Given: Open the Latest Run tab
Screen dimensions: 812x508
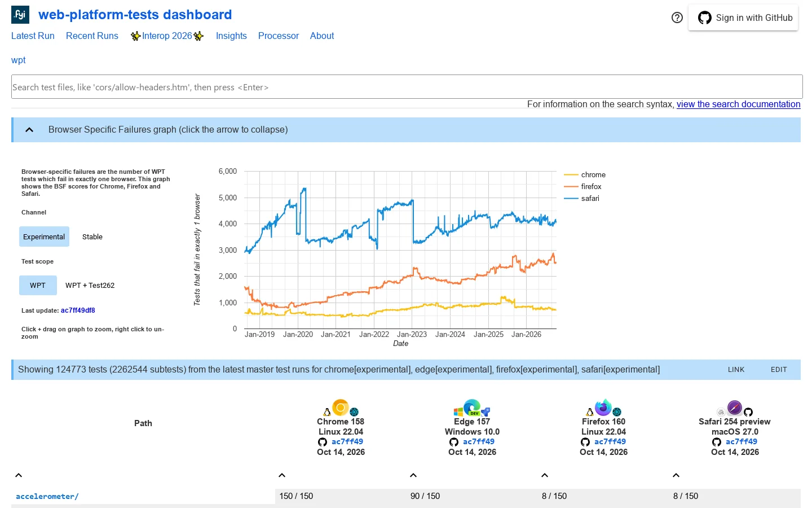Looking at the screenshot, I should [33, 36].
